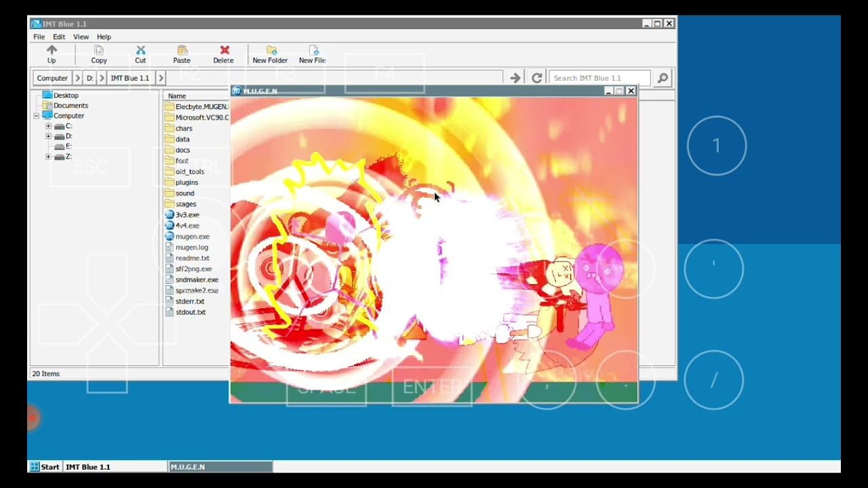
Task: Select the readme.txt file
Action: click(187, 258)
